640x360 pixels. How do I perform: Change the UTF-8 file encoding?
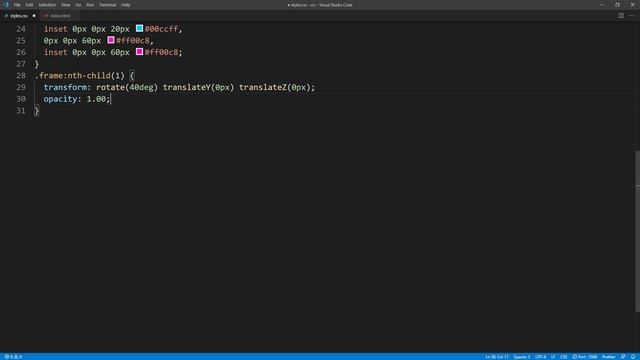[x=540, y=357]
